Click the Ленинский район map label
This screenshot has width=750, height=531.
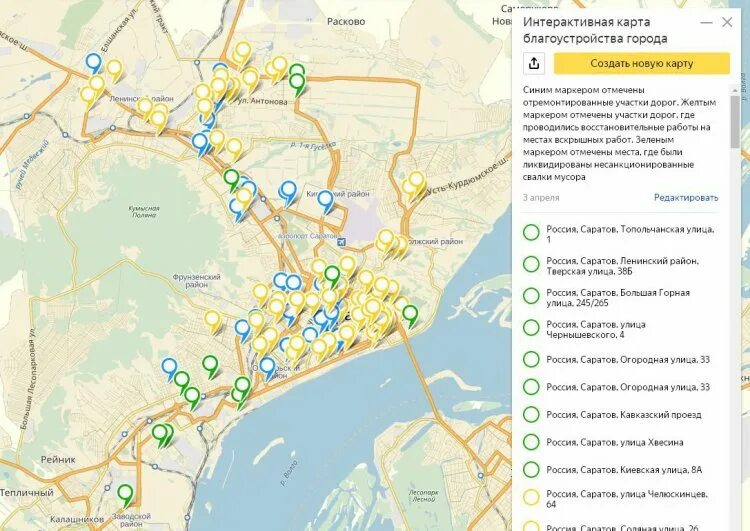point(142,99)
